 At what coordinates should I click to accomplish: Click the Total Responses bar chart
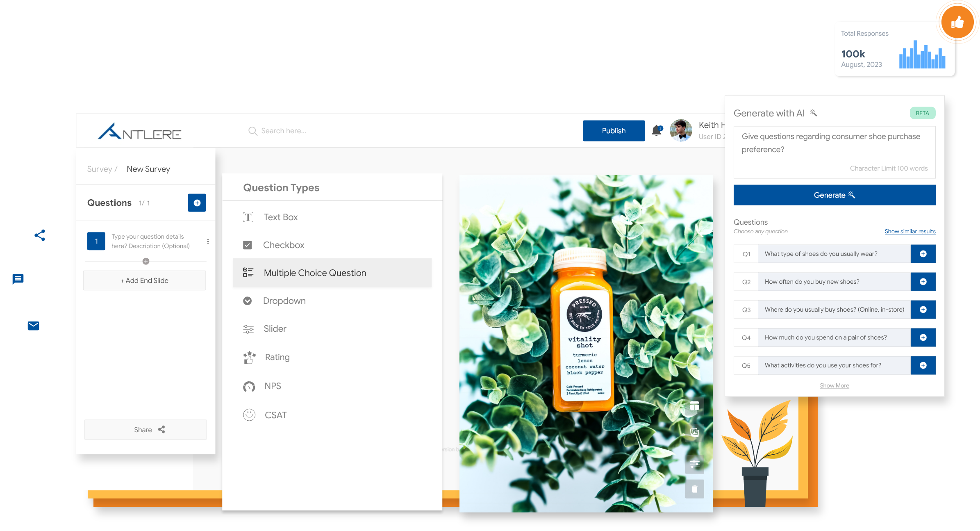point(922,54)
